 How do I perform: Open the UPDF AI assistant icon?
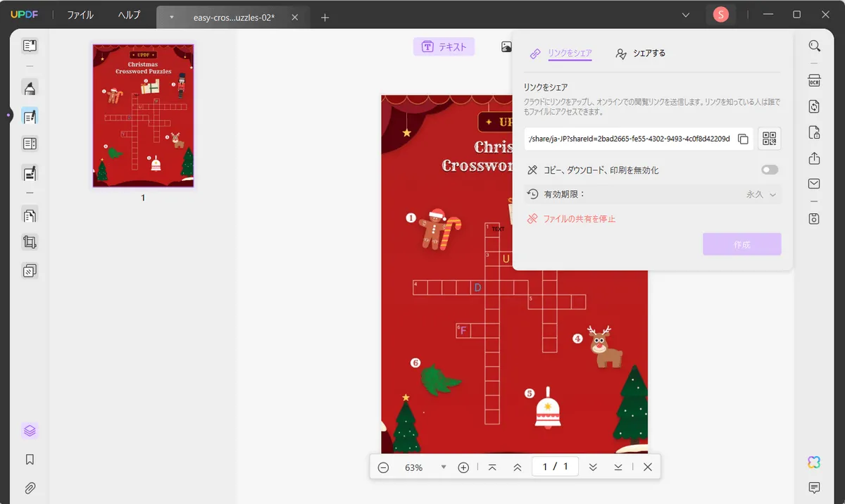(x=815, y=462)
